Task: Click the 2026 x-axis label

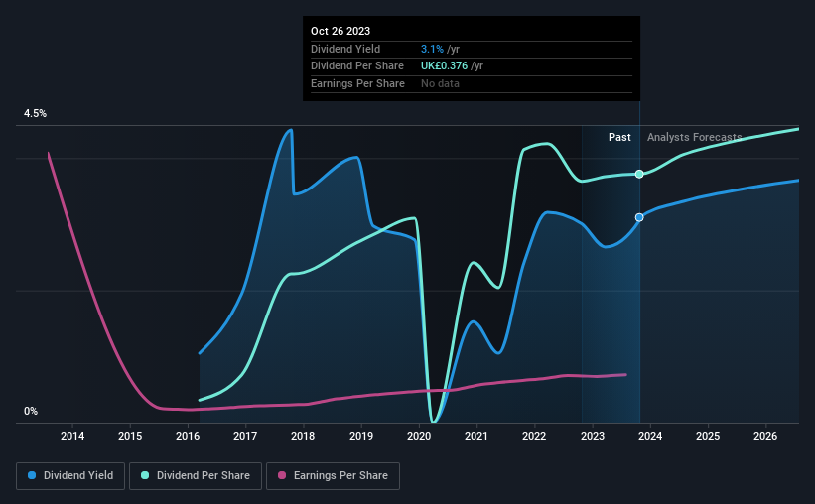Action: (765, 436)
